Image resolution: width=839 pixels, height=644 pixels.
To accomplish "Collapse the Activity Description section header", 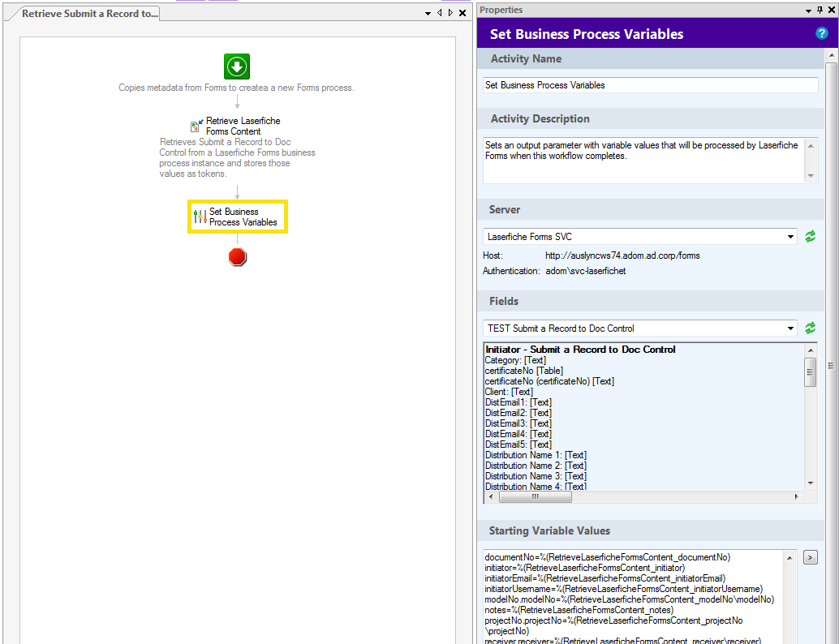I will [650, 118].
